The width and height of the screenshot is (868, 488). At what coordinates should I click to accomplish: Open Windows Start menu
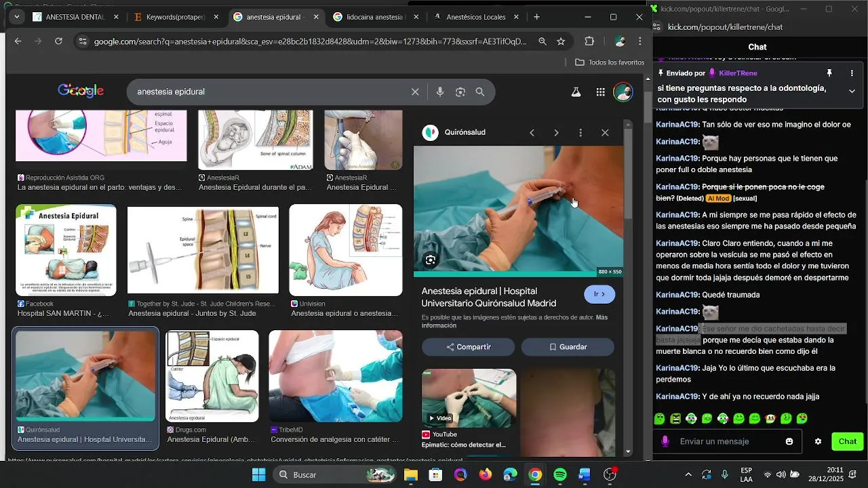pos(258,474)
